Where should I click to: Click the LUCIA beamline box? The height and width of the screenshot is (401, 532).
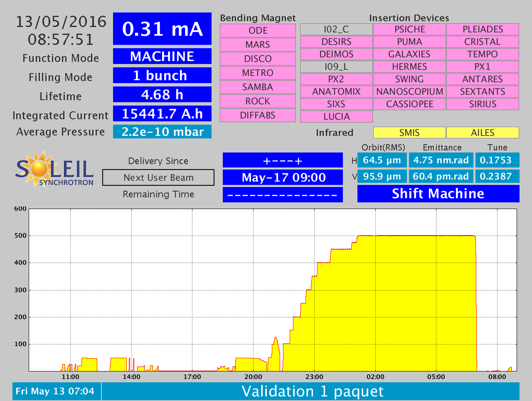[336, 116]
